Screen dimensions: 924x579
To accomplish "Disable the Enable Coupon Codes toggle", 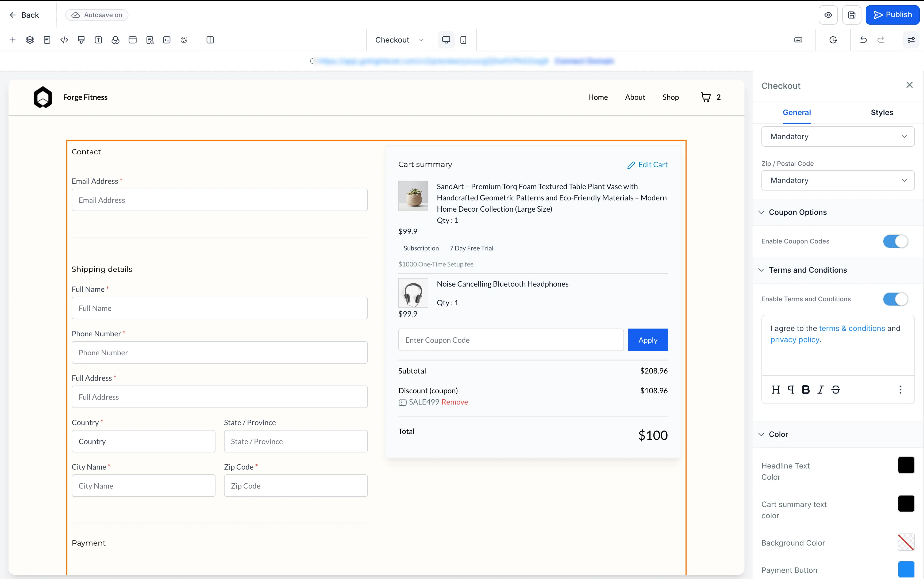I will click(895, 241).
